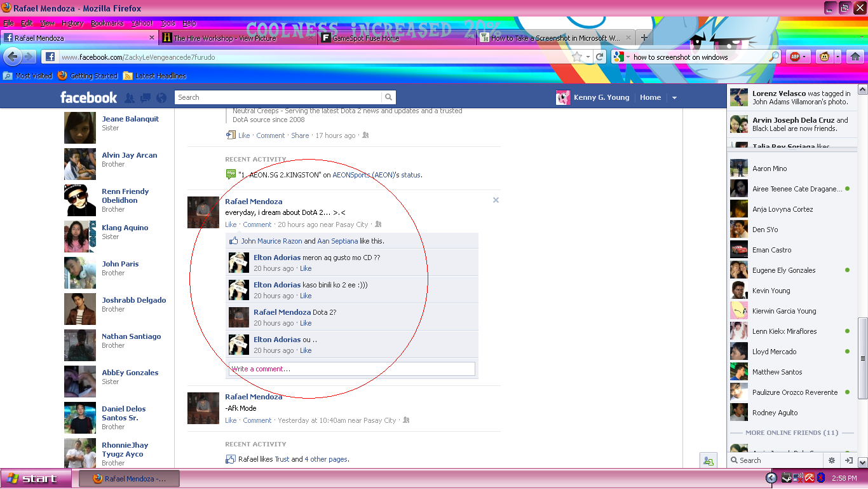Open Jeane Balanquit's profile link
This screenshot has width=868, height=489.
(x=130, y=119)
